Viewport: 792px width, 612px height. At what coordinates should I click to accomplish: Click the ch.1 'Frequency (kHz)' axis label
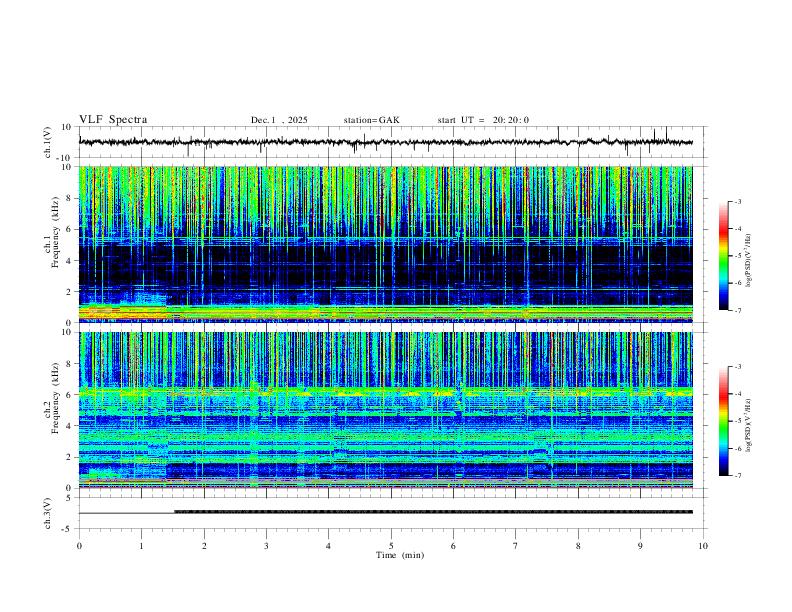point(55,232)
